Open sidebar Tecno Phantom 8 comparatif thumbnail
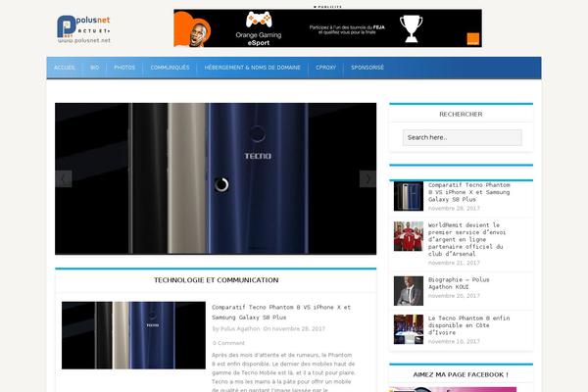 coord(409,196)
